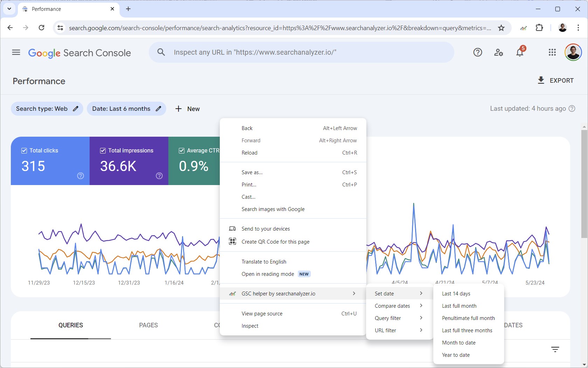Open the notifications bell
The height and width of the screenshot is (368, 588).
[x=520, y=52]
